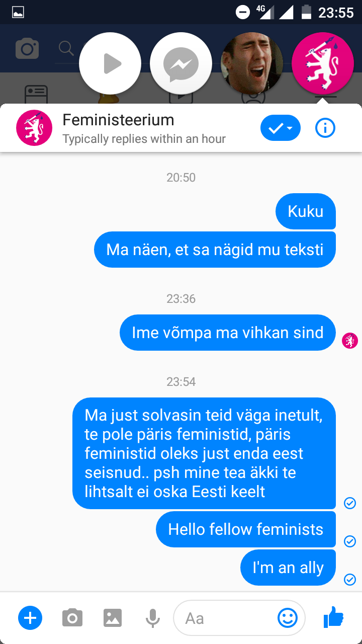Image resolution: width=362 pixels, height=644 pixels.
Task: Tap Feministeerium profile picture in header
Action: click(34, 128)
